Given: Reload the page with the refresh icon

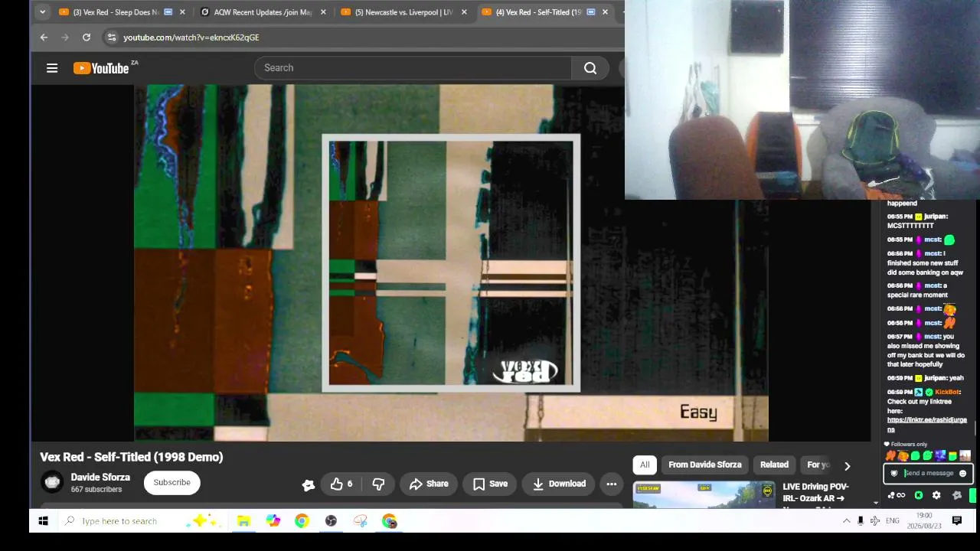Looking at the screenshot, I should pos(87,37).
